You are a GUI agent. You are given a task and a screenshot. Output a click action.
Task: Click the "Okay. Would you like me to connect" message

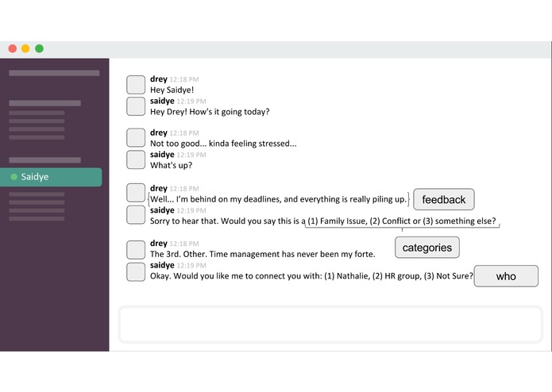pos(311,276)
